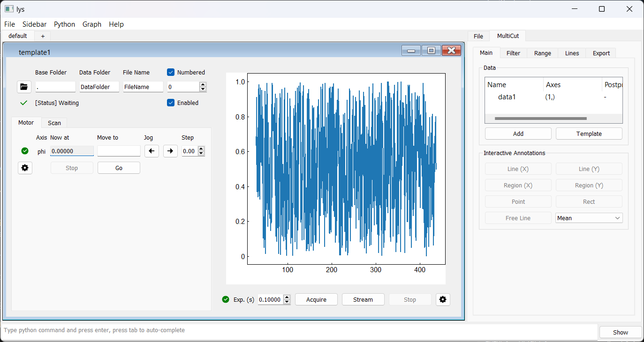Open the Graph menu
Image resolution: width=644 pixels, height=342 pixels.
(91, 24)
